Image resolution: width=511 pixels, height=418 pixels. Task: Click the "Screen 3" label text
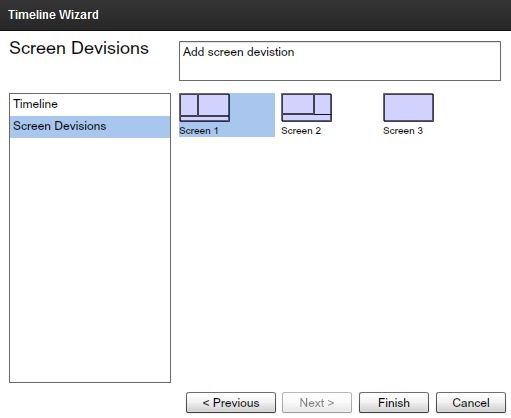click(403, 131)
